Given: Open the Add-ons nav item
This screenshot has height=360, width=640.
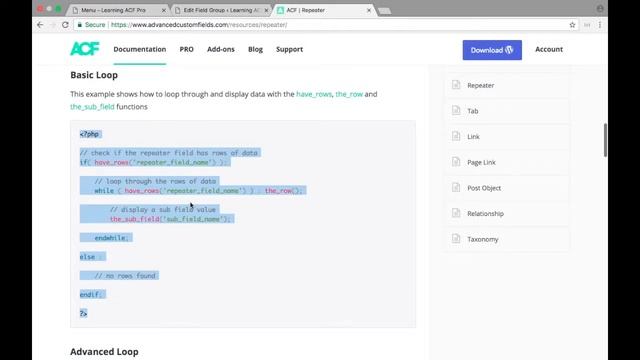Looking at the screenshot, I should pos(220,49).
